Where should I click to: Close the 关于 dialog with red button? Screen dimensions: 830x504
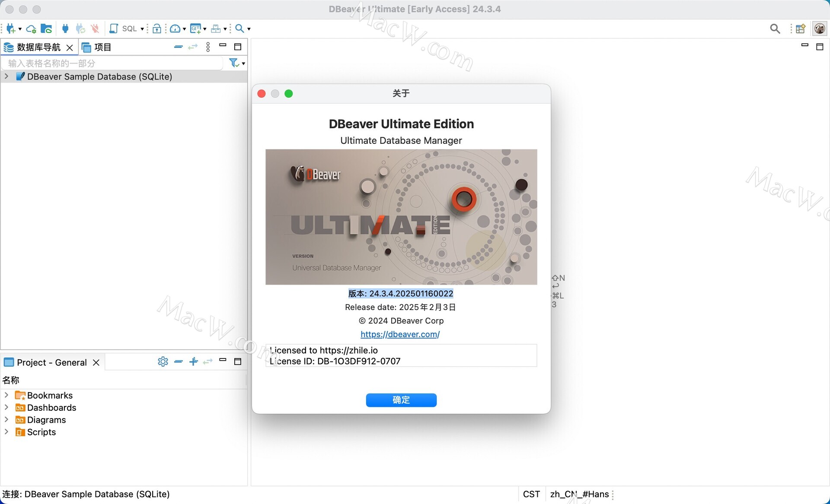click(x=262, y=94)
